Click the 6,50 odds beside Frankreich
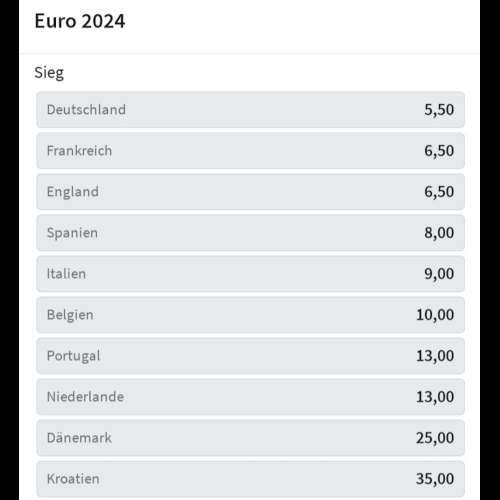 point(439,151)
